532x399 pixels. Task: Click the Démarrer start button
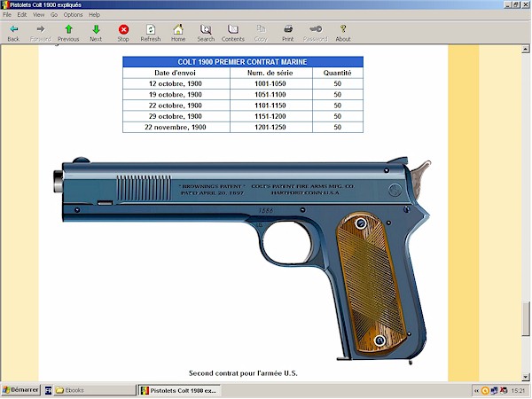[20, 390]
